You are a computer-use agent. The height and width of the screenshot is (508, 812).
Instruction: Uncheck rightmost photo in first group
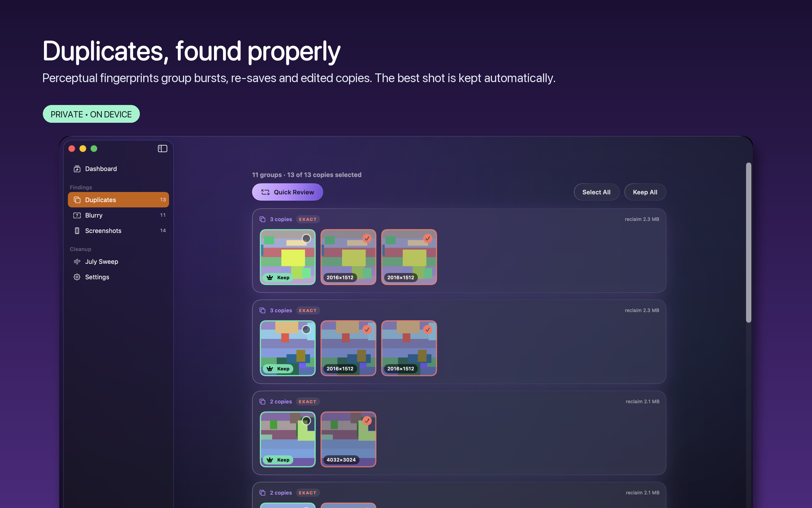coord(427,238)
